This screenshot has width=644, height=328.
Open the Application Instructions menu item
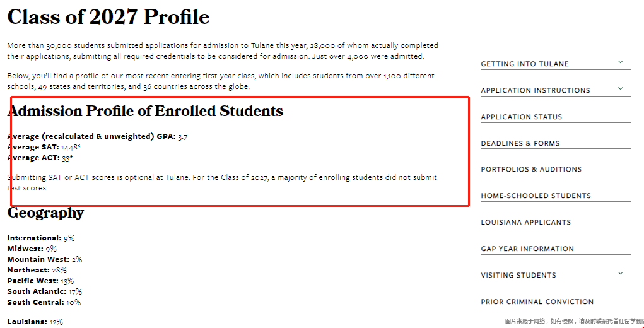point(536,90)
